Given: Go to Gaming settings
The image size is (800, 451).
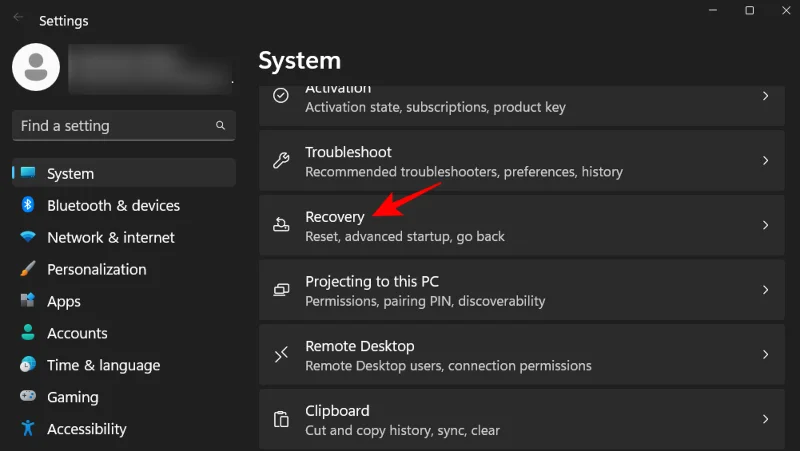Looking at the screenshot, I should point(124,396).
